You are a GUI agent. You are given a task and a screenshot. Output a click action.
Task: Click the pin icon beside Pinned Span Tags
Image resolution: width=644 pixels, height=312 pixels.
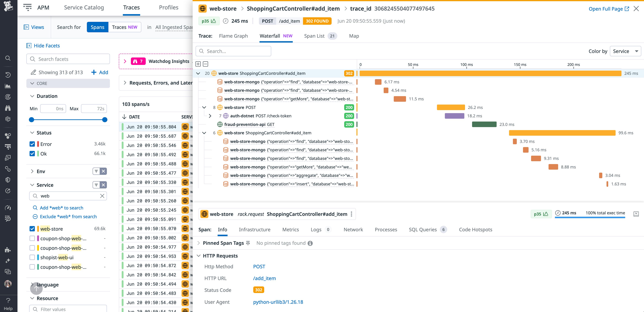pyautogui.click(x=248, y=243)
